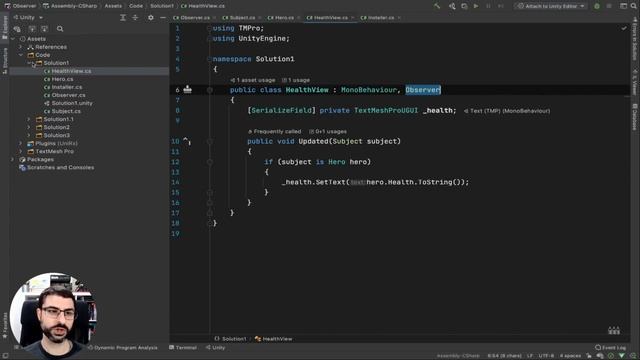Click the implements gutter icon on line 10
640x360 pixels.
187,141
